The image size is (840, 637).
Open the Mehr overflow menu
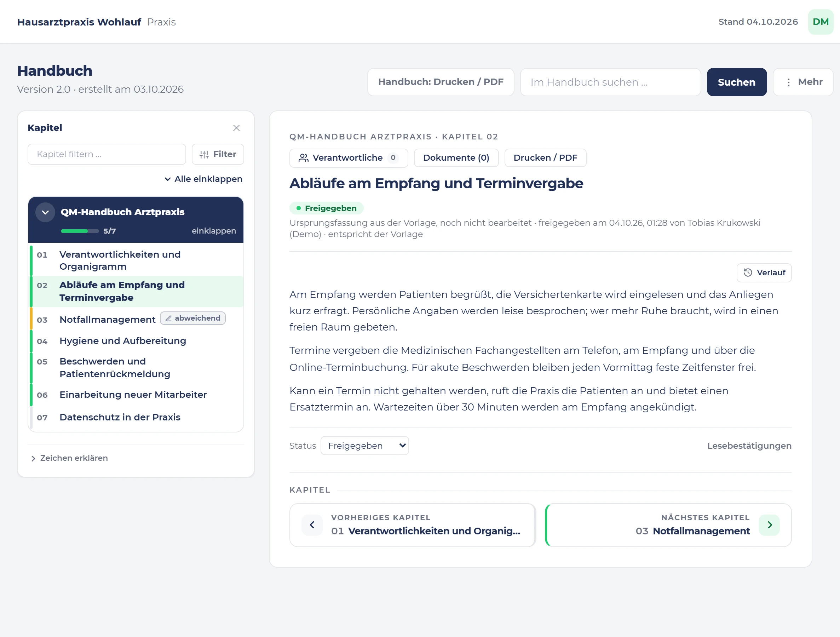pyautogui.click(x=803, y=82)
